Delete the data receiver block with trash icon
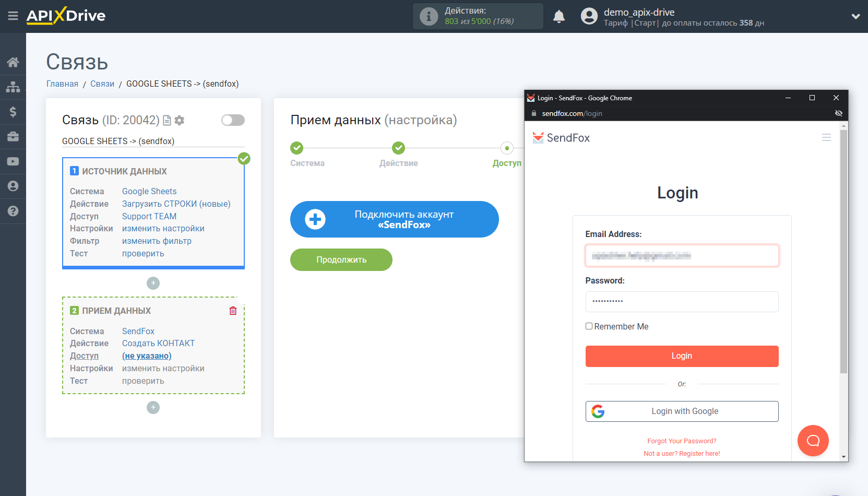868x496 pixels. pyautogui.click(x=233, y=311)
